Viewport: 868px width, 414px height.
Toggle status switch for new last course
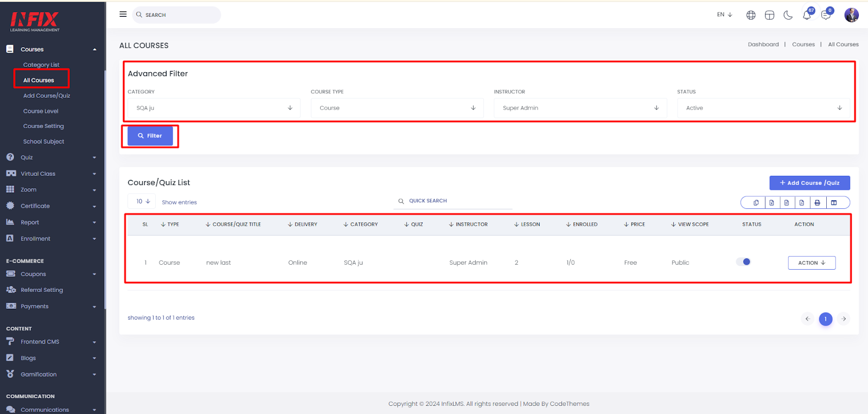[x=743, y=262]
